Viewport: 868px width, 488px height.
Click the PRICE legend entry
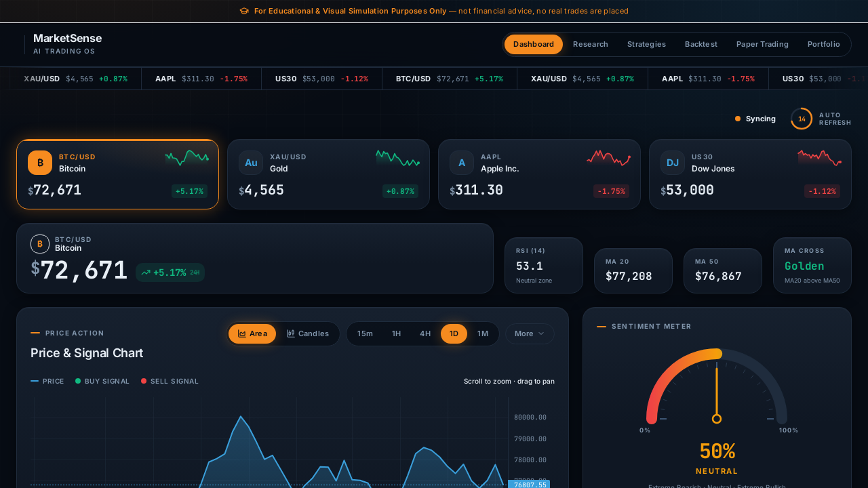click(x=47, y=381)
